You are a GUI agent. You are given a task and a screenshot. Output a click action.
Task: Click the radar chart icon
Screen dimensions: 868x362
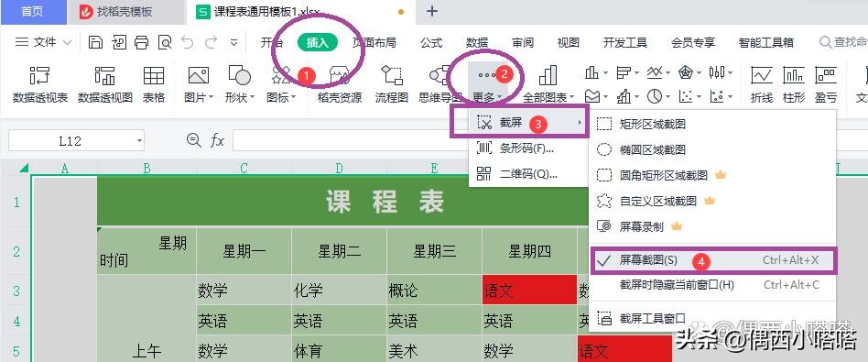687,72
